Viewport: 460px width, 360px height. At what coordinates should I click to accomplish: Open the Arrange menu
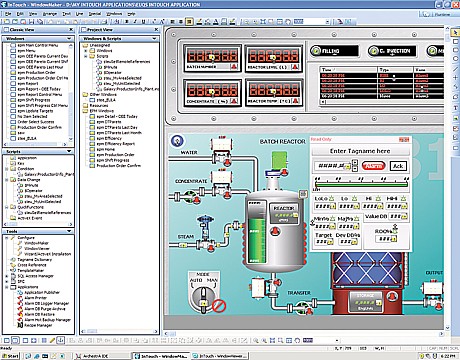50,14
